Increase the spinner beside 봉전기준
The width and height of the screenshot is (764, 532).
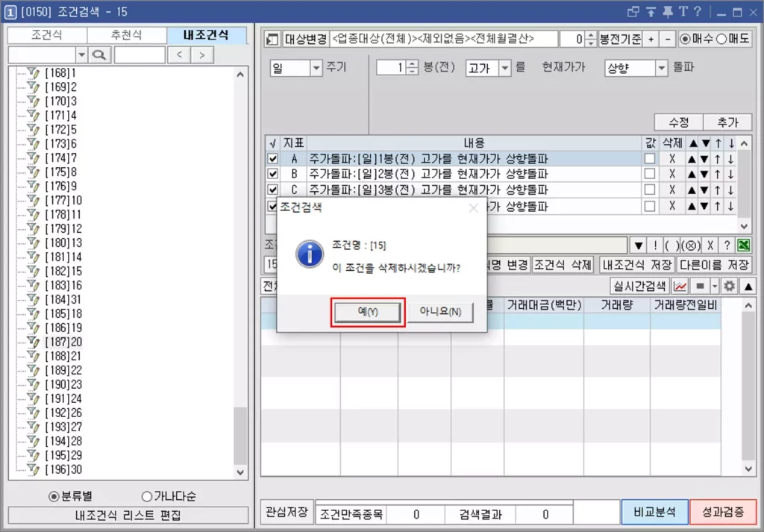(591, 35)
